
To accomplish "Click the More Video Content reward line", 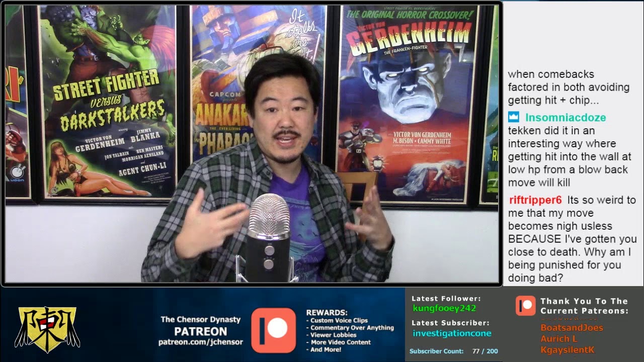I will point(339,342).
